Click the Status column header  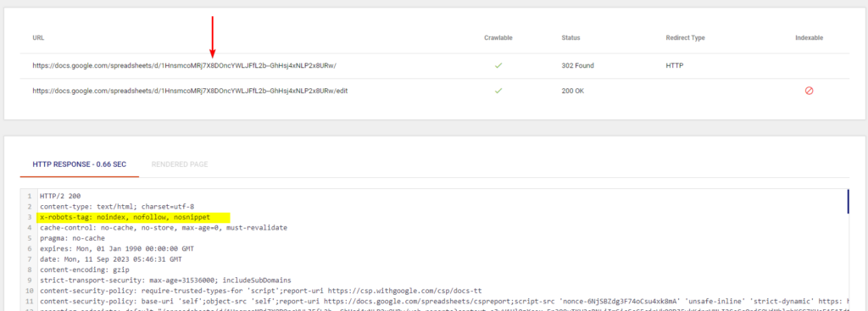[570, 37]
